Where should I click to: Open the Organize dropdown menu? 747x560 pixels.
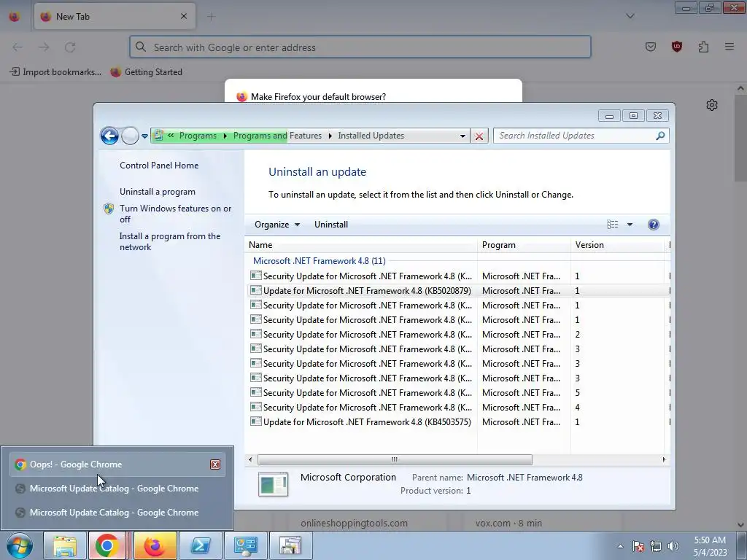276,225
